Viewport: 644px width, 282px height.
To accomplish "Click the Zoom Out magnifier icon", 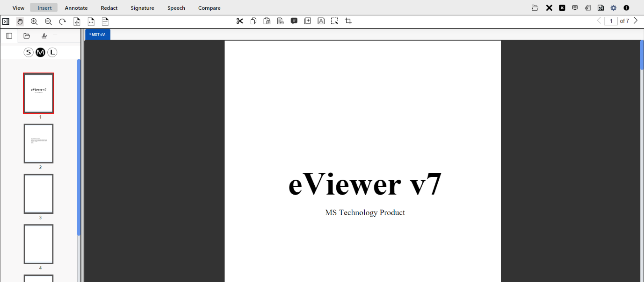I will 48,21.
